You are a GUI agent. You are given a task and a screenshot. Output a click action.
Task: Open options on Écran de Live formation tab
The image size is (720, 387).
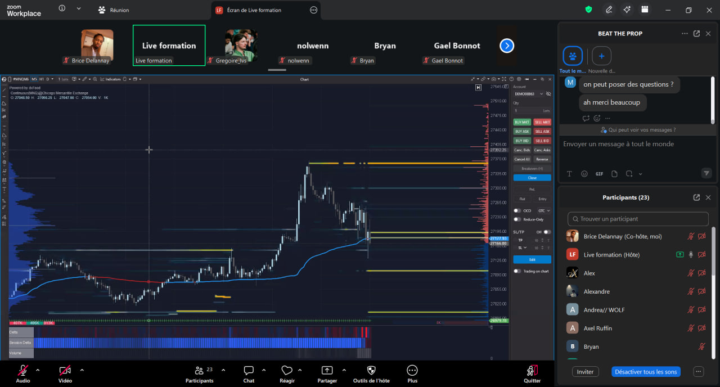click(x=314, y=10)
